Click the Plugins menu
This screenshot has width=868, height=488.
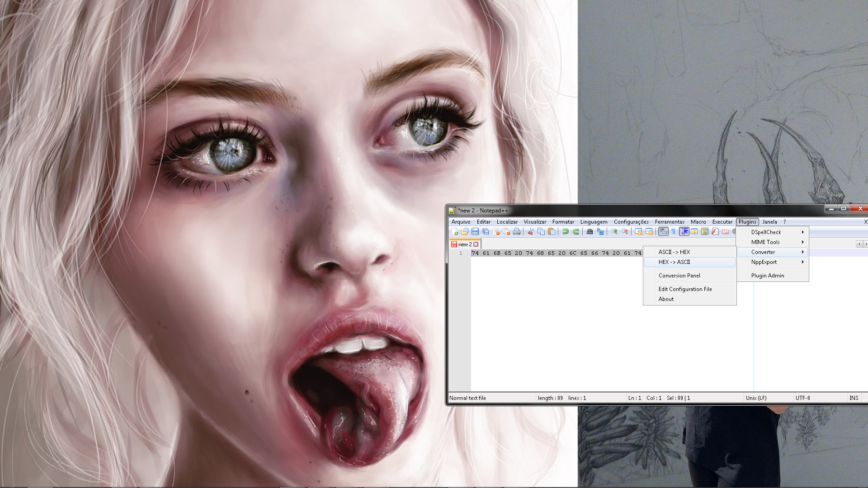(x=747, y=222)
